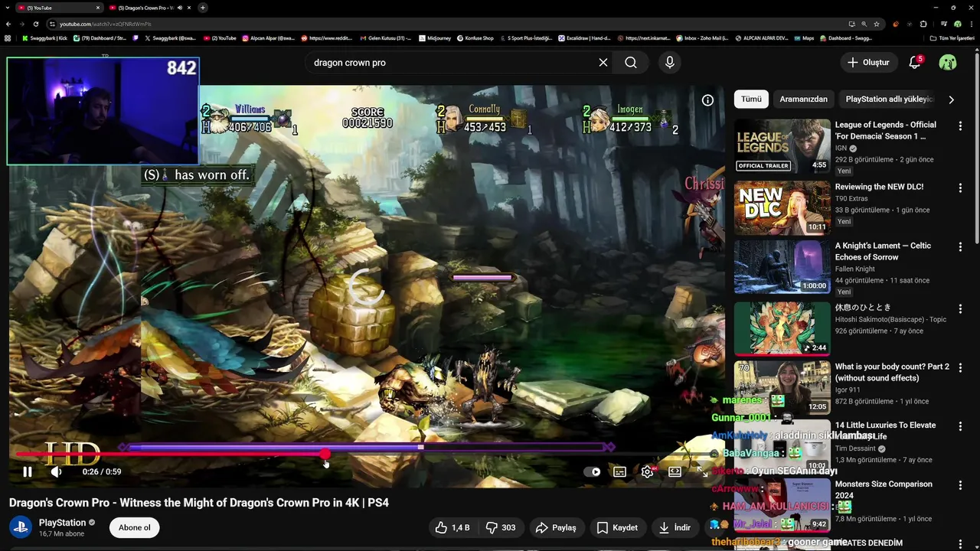This screenshot has height=551, width=980.
Task: Open 'Reviewing the NEW DLC!' video title
Action: [879, 187]
